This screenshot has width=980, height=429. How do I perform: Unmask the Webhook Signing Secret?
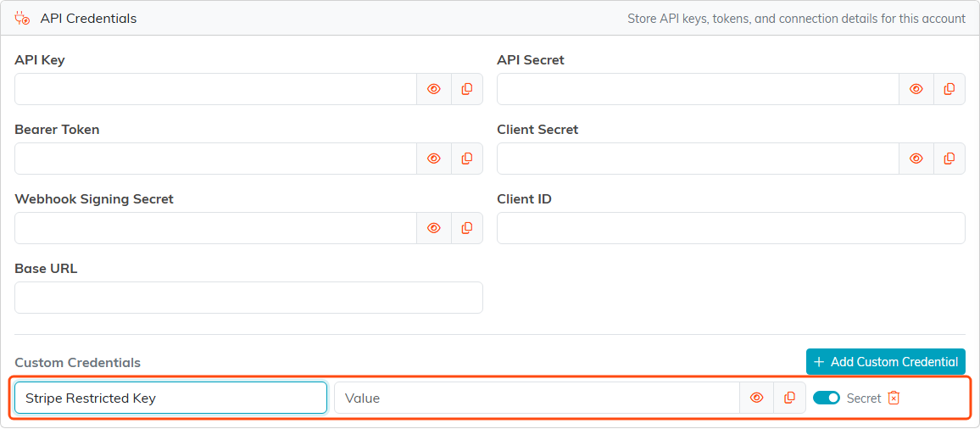(434, 227)
